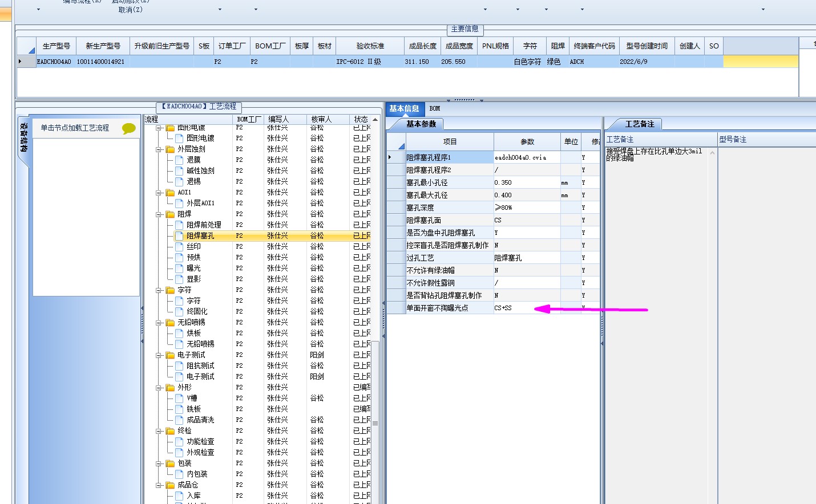Click the folder icon of 阻焊
Viewport: 816px width, 504px height.
click(x=170, y=214)
